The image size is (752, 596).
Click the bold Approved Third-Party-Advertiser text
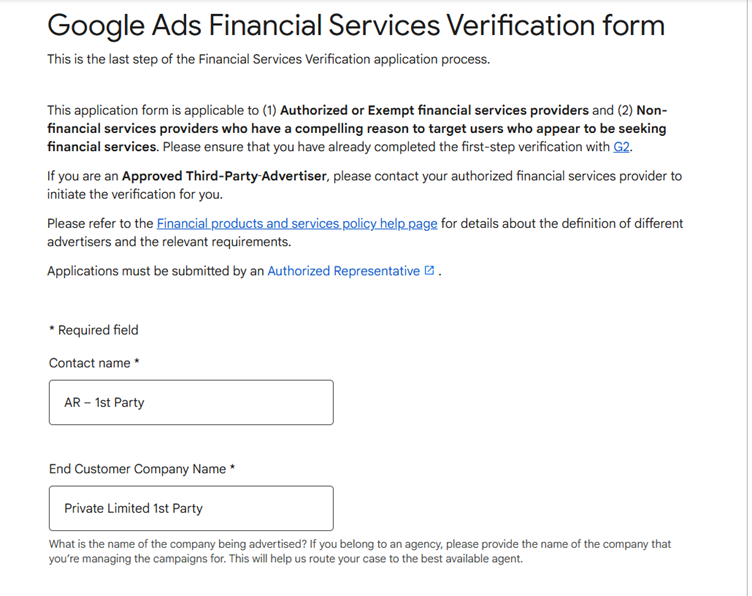pos(224,176)
